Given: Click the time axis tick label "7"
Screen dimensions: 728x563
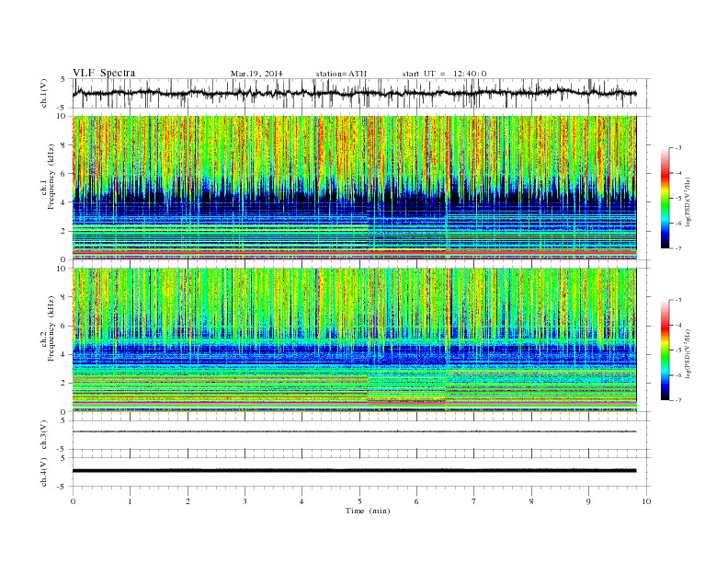Looking at the screenshot, I should point(474,501).
